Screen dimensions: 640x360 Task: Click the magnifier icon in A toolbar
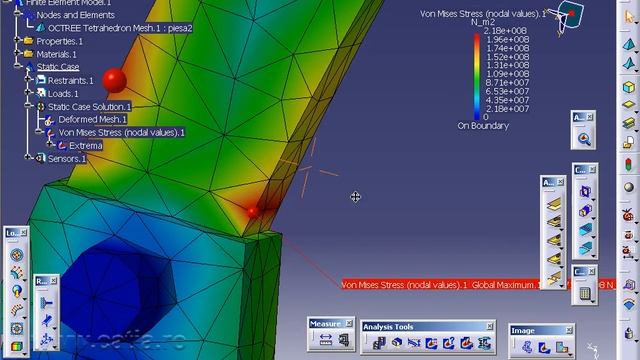click(584, 139)
